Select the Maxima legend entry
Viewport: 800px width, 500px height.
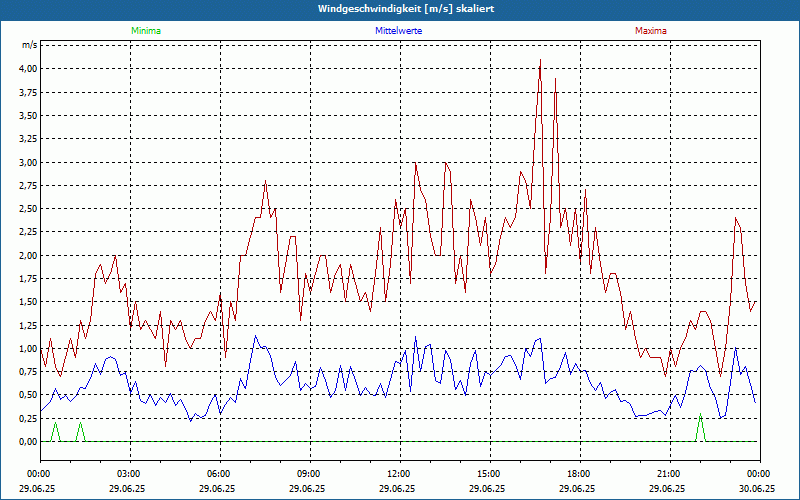(x=651, y=31)
